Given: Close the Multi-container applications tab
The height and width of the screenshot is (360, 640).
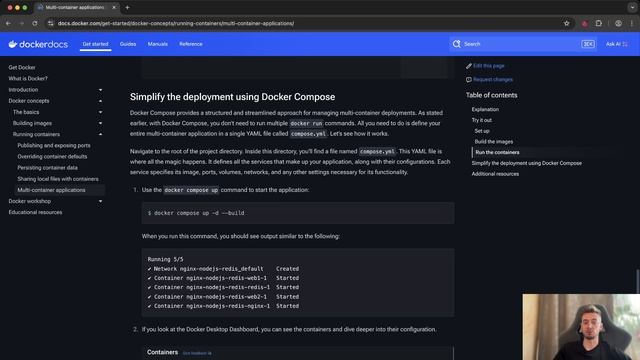Looking at the screenshot, I should click(114, 7).
